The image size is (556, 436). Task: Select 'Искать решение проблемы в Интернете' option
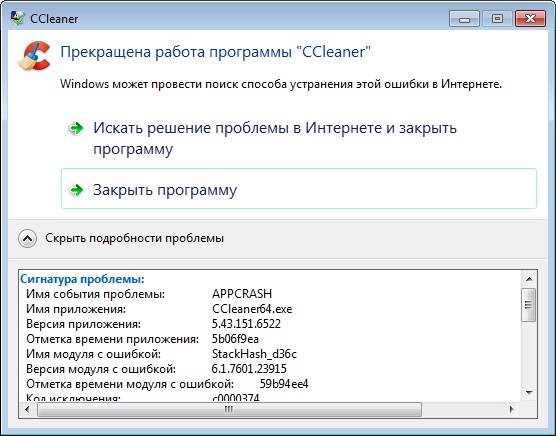click(x=275, y=138)
